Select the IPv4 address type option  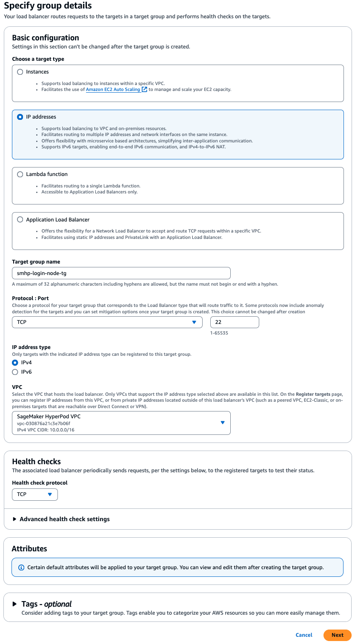pyautogui.click(x=15, y=363)
